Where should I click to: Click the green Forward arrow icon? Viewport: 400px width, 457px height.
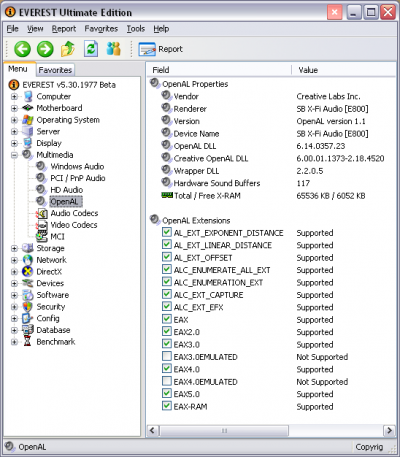[x=45, y=49]
